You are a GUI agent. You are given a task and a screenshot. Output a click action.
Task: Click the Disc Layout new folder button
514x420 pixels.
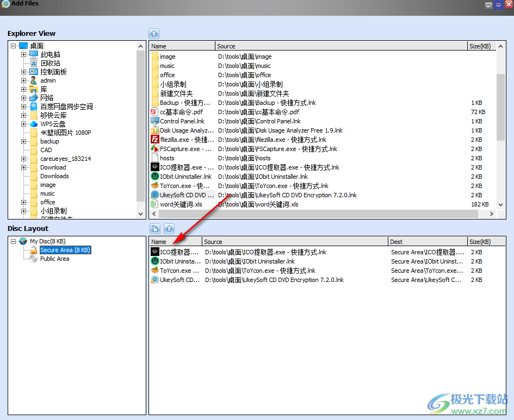click(154, 229)
